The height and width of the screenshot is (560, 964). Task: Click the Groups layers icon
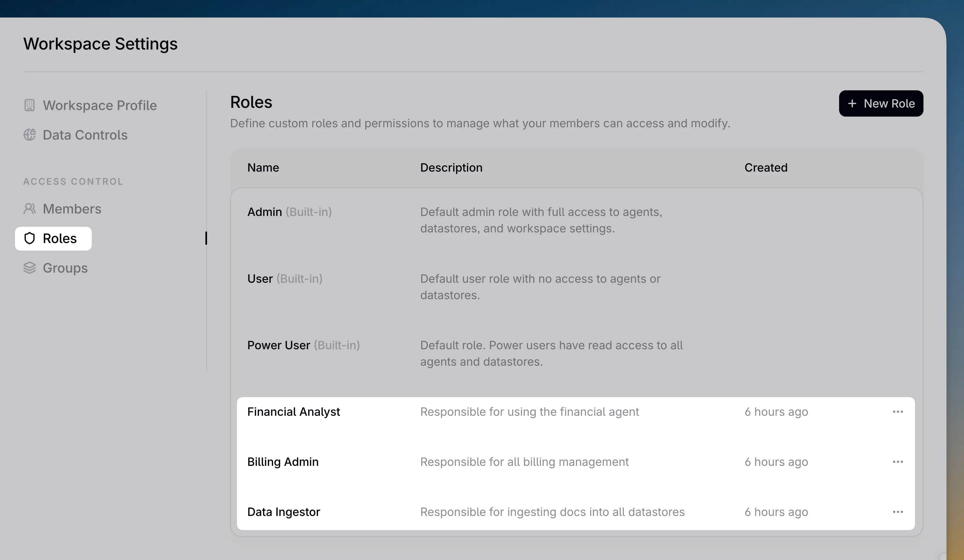pyautogui.click(x=30, y=268)
